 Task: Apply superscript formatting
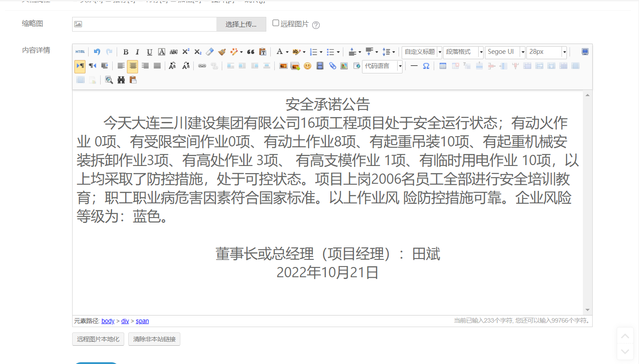point(186,52)
